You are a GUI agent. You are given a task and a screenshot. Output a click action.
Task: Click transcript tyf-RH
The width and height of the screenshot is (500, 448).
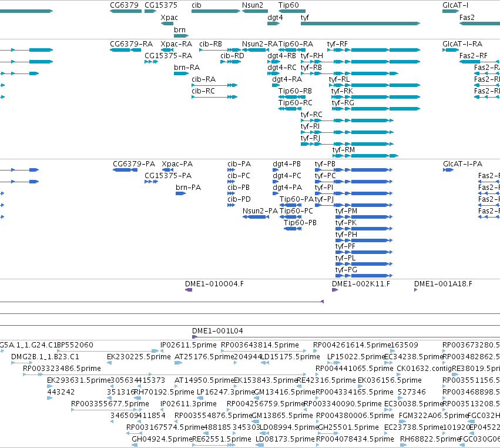360,62
